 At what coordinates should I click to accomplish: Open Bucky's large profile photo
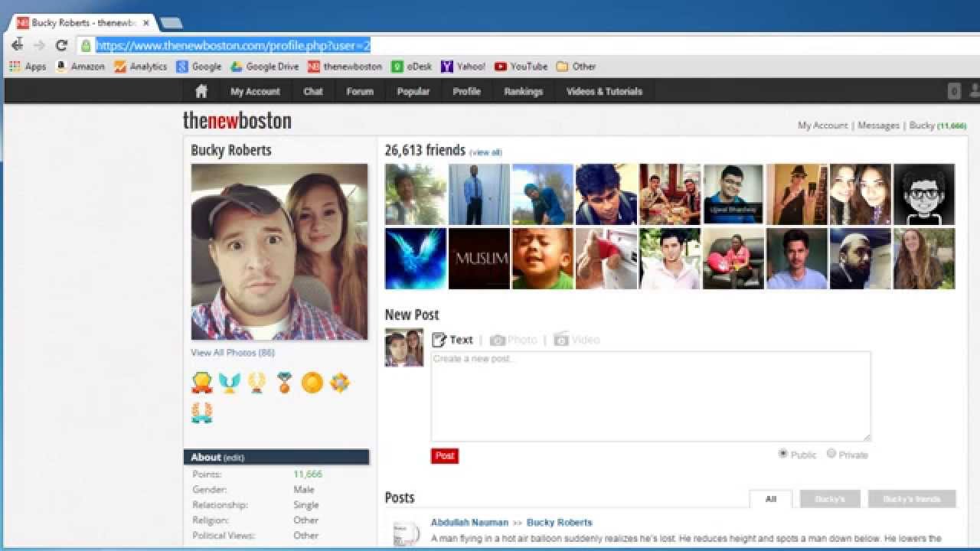pos(279,252)
